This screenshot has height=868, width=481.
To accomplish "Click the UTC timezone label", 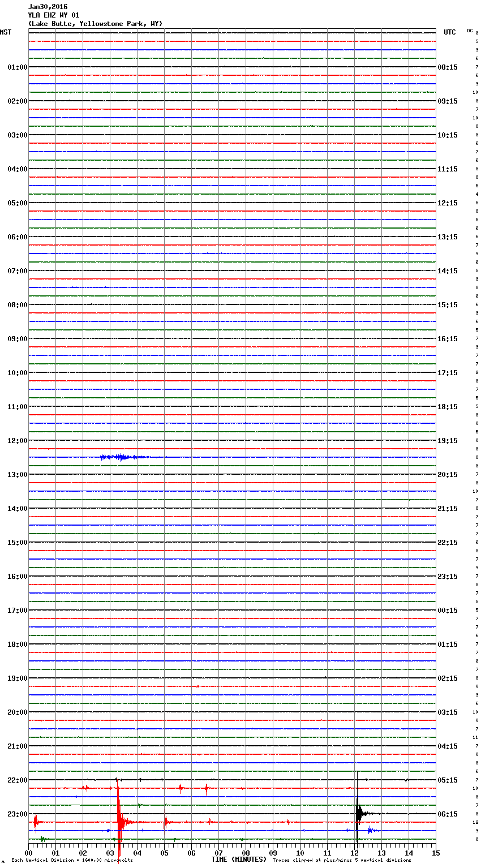I will click(449, 32).
